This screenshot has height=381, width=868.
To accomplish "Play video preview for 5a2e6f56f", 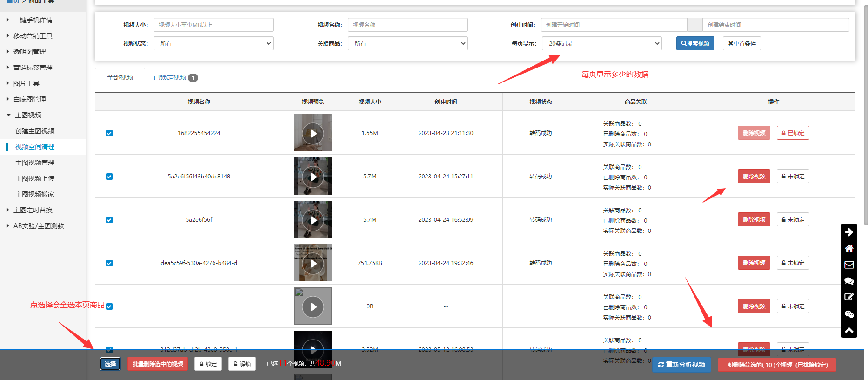I will point(313,220).
